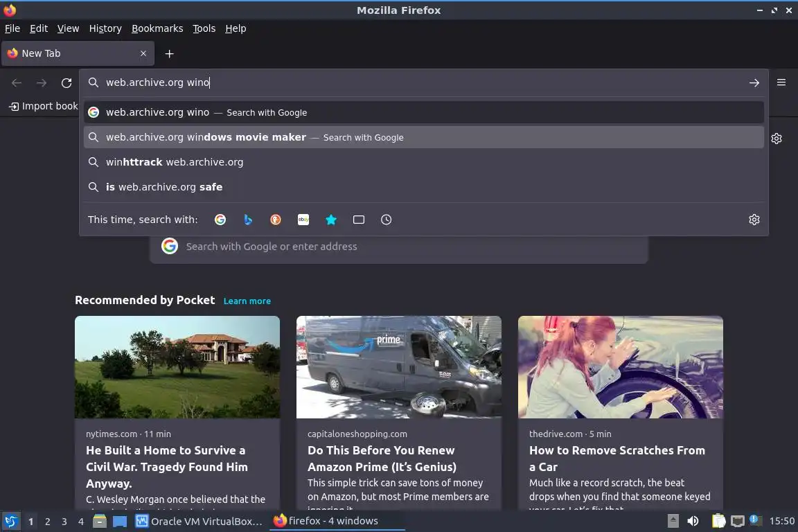Switch to workspace 1

point(31,522)
